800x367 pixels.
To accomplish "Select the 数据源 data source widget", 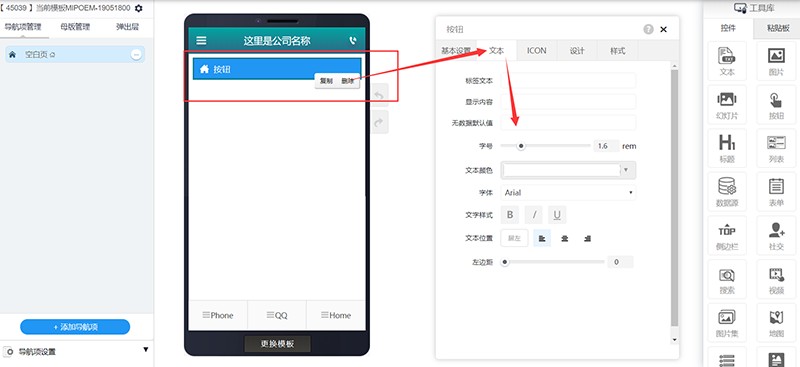I will (727, 192).
